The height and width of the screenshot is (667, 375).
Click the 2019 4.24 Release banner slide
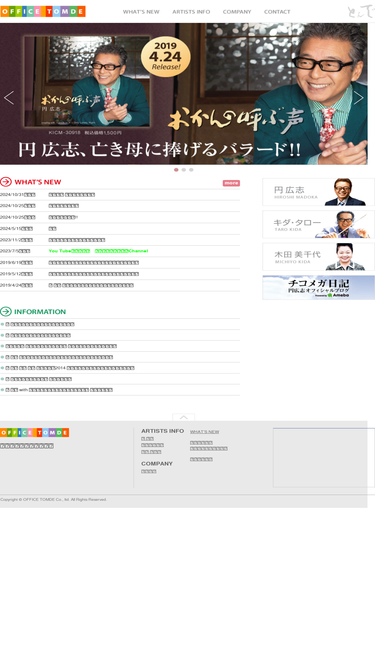tap(184, 94)
